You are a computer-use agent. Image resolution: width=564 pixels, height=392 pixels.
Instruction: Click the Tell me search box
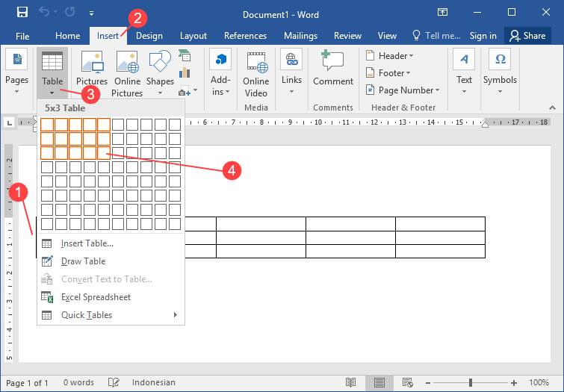pyautogui.click(x=437, y=36)
